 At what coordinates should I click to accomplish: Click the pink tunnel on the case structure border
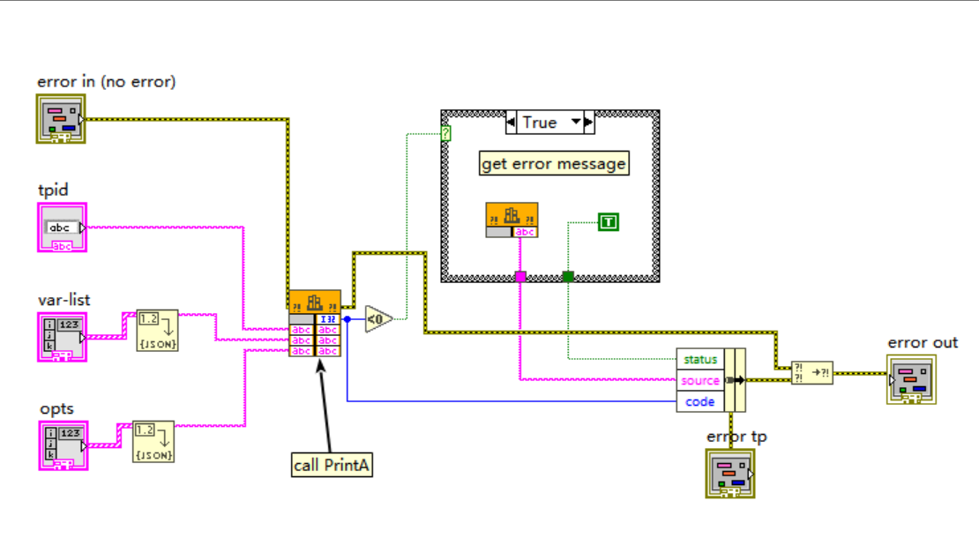[x=519, y=277]
